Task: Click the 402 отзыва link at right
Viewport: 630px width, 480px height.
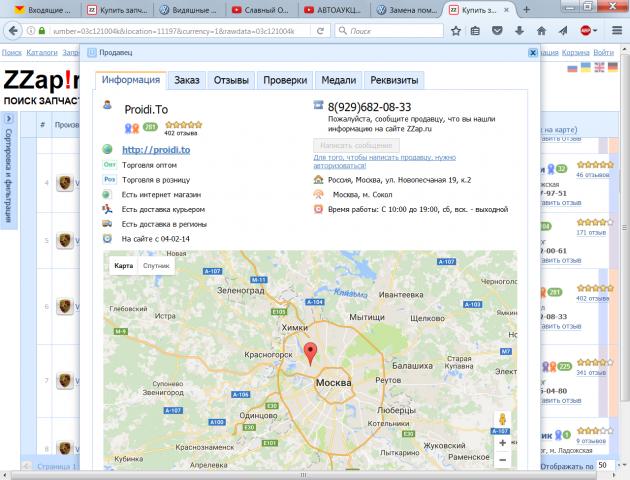Action: [593, 298]
